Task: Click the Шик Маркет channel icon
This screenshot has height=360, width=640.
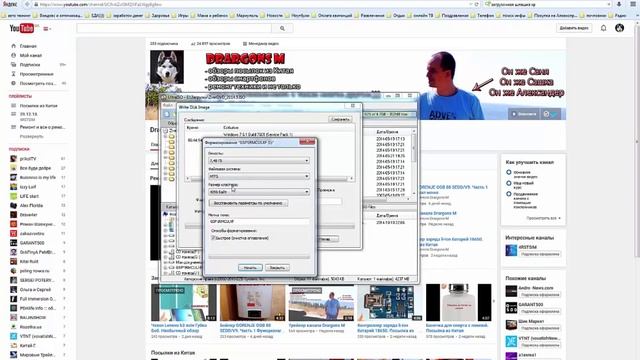Action: click(x=511, y=324)
